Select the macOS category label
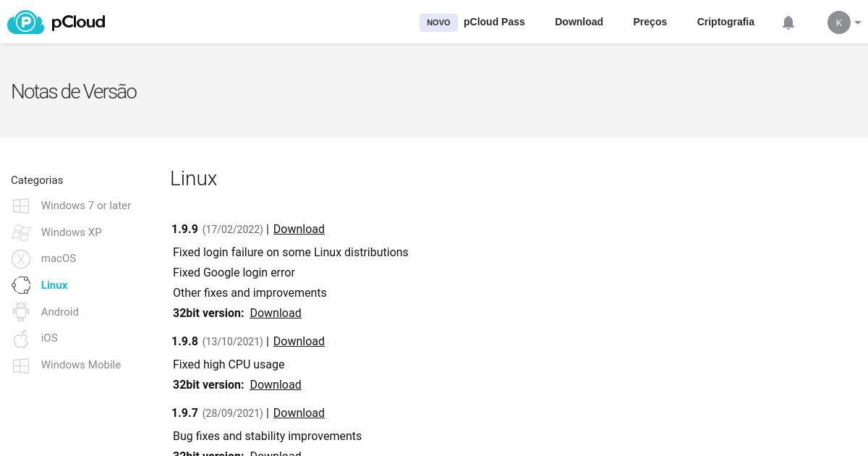This screenshot has width=868, height=456. click(x=59, y=258)
